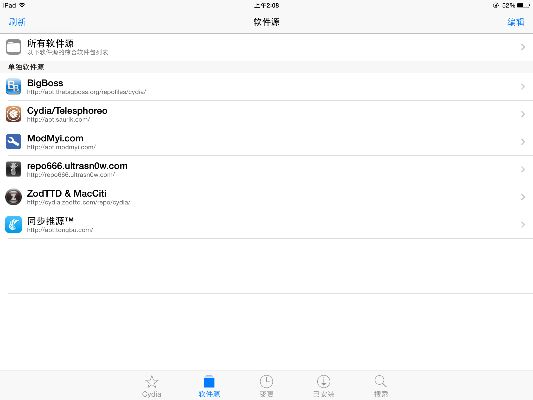Expand Cydia/Telesphoreo row chevron
The image size is (533, 400).
(523, 114)
